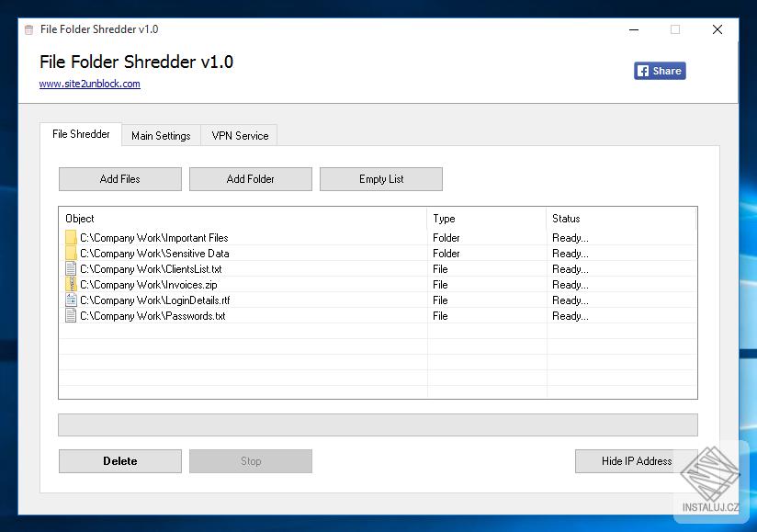Empty the shredding list
757x532 pixels.
[x=380, y=178]
